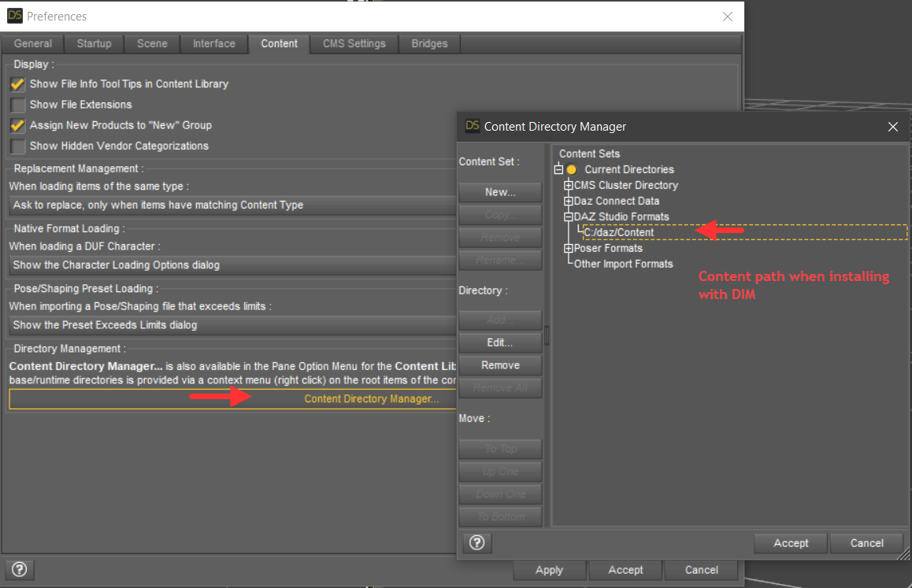Image resolution: width=912 pixels, height=588 pixels.
Task: Close the Preferences window
Action: [x=727, y=17]
